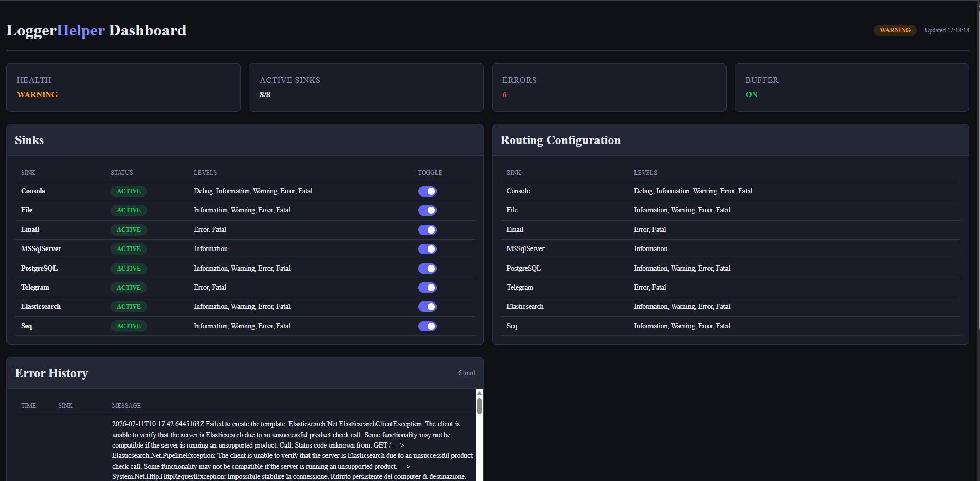Click the ERRORS count 6
The image size is (980, 481).
point(504,95)
